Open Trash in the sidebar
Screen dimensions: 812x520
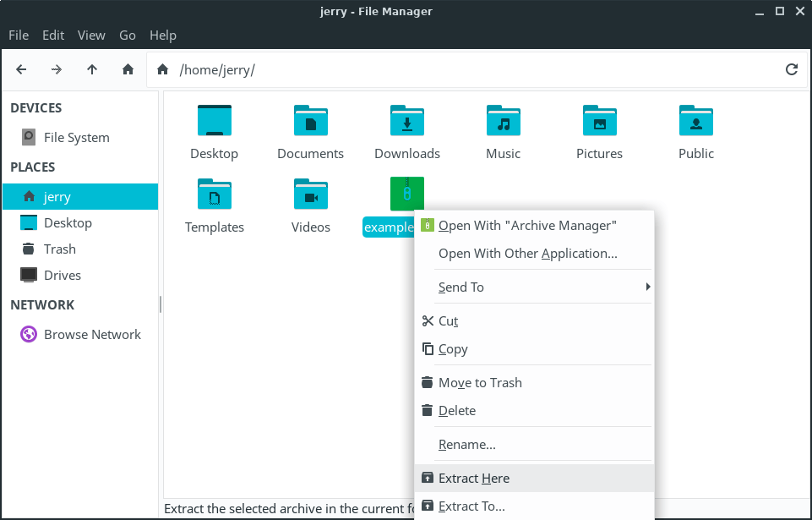59,249
